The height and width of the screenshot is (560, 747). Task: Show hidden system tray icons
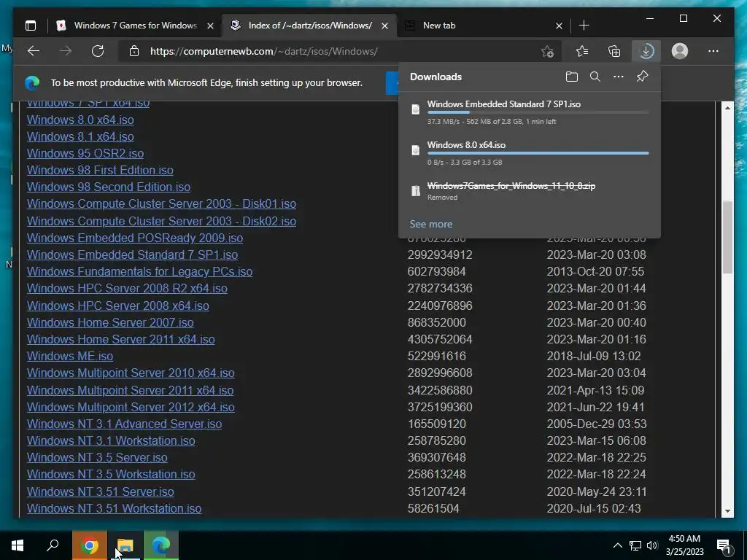coord(617,545)
